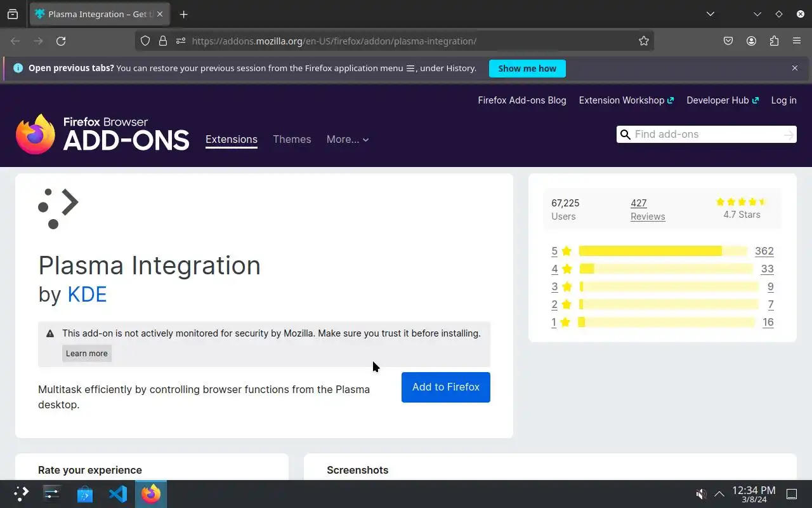Click the shield tracking protection icon
The width and height of the screenshot is (812, 508).
(x=145, y=41)
